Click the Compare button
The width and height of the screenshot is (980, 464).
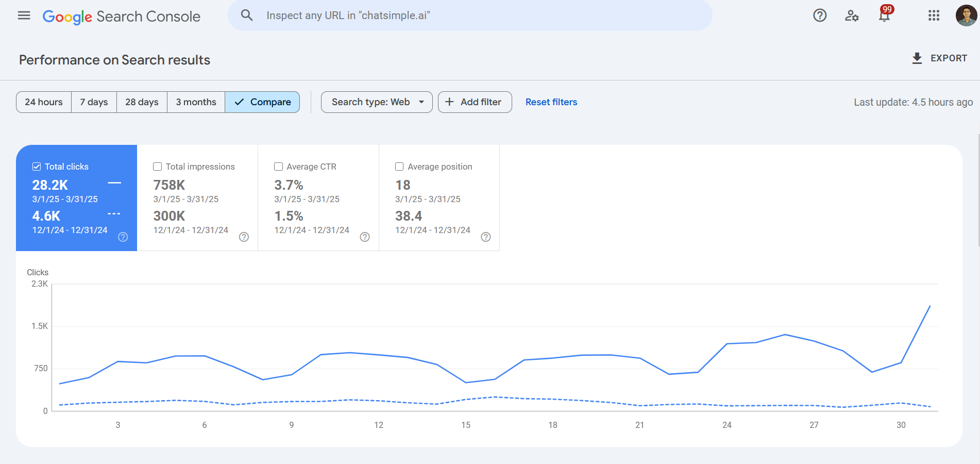click(262, 102)
